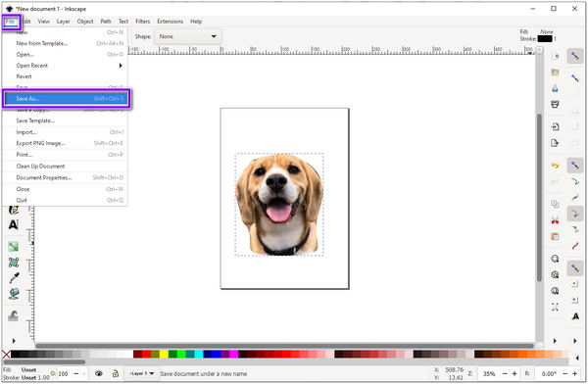Image resolution: width=588 pixels, height=384 pixels.
Task: Decrease rotation with minus beside 0.00°
Action: pyautogui.click(x=565, y=373)
